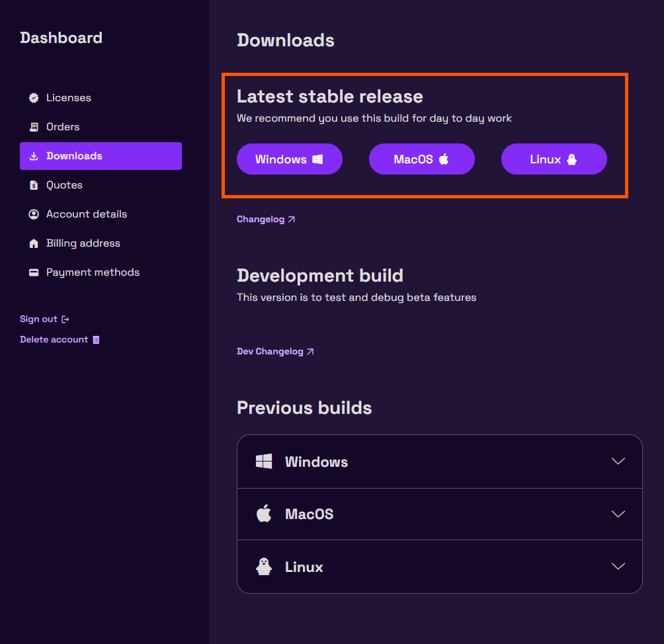Go to Billing address

[101, 243]
